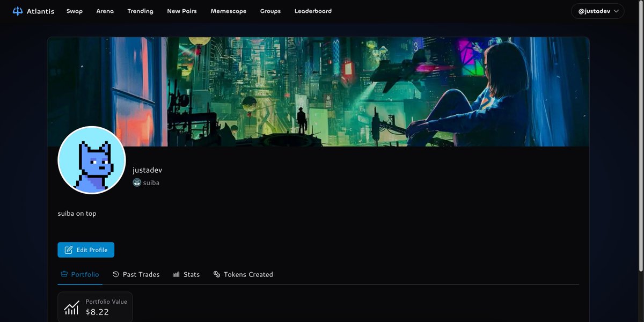The image size is (644, 322).
Task: Go to Memescope
Action: (229, 11)
